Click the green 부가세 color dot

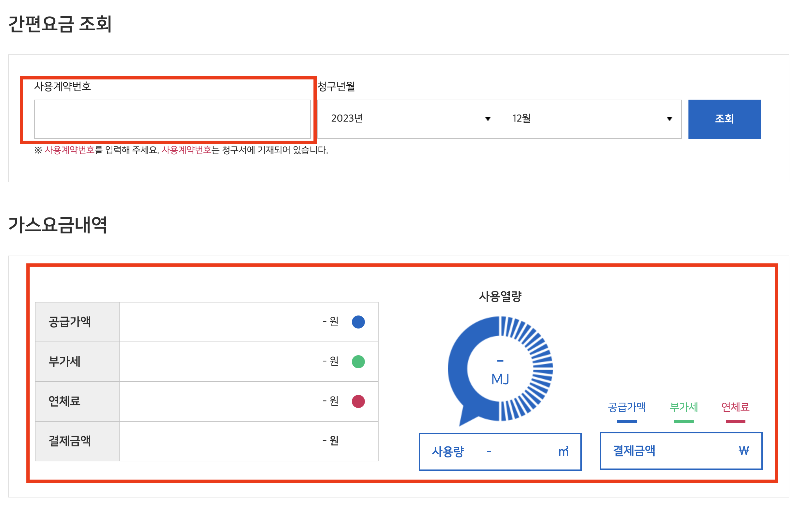tap(358, 362)
